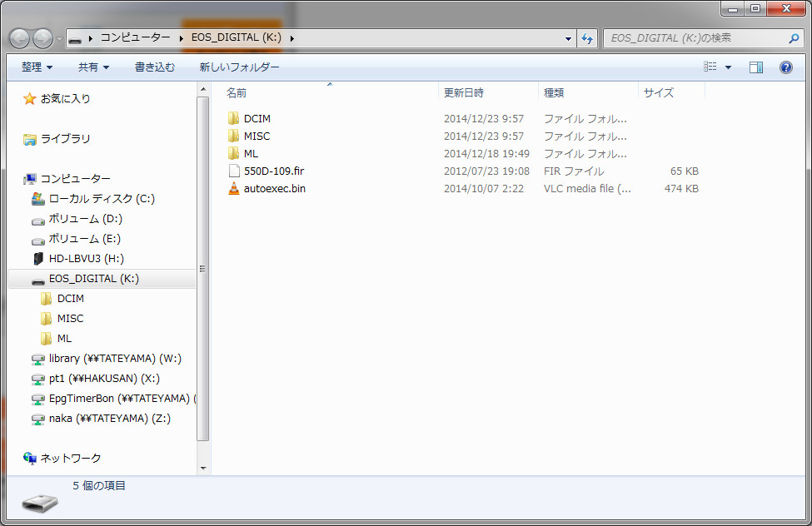Select MISC folder in the navigation tree
812x526 pixels.
coord(71,319)
